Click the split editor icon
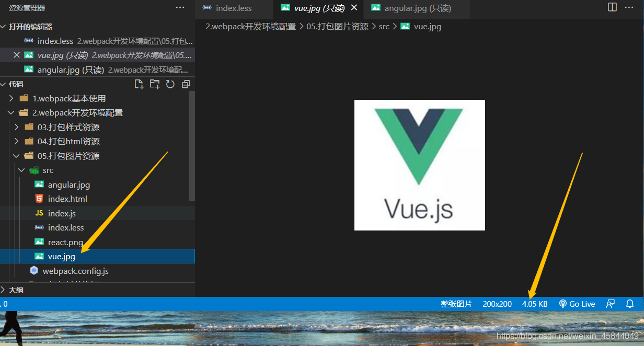The image size is (644, 346). coord(612,7)
